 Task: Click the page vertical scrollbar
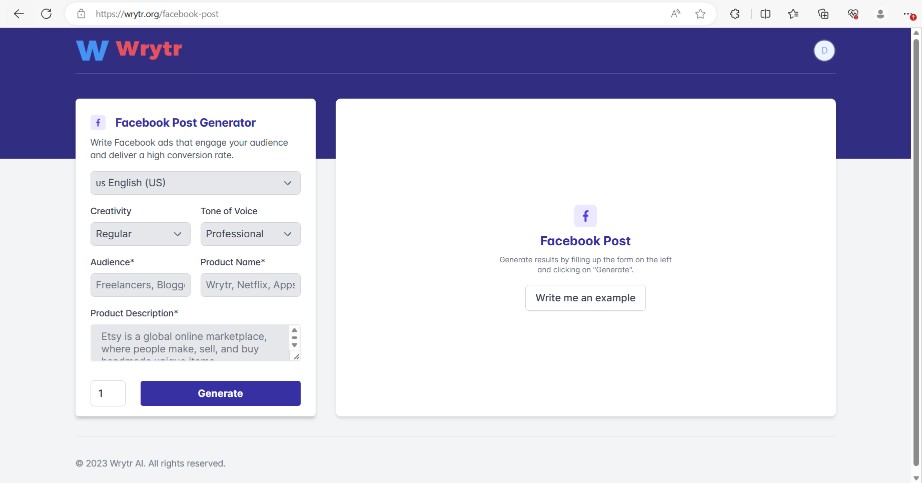pyautogui.click(x=916, y=253)
